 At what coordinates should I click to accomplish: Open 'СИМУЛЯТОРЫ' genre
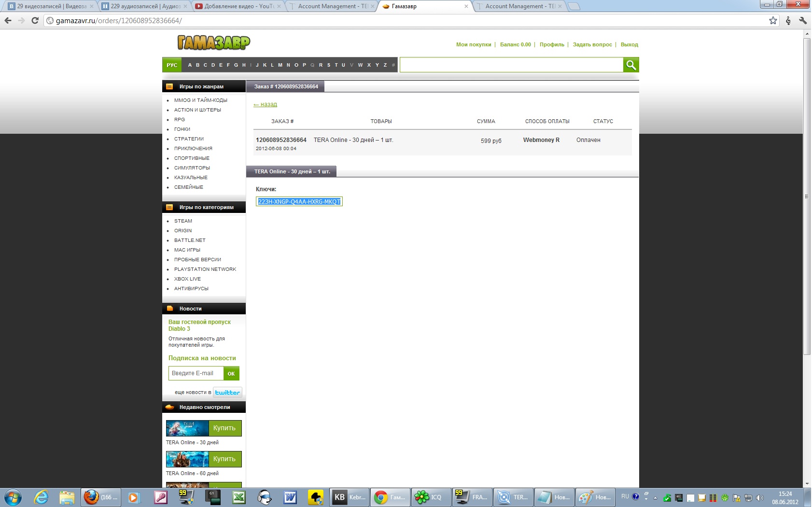pos(192,168)
